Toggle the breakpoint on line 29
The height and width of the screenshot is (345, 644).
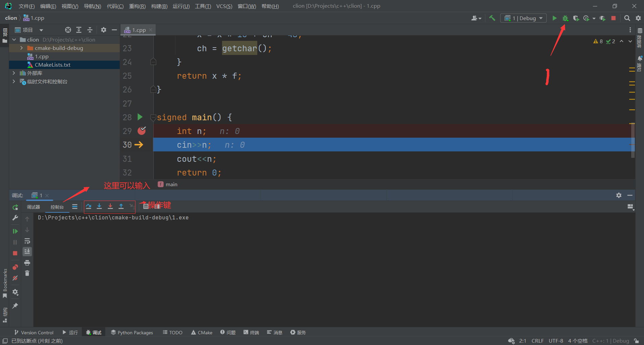tap(142, 131)
